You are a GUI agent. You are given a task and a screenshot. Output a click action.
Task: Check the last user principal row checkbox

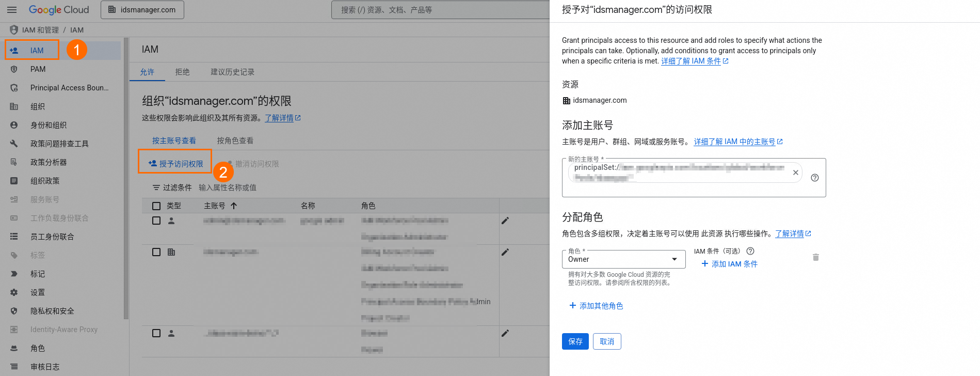click(156, 333)
